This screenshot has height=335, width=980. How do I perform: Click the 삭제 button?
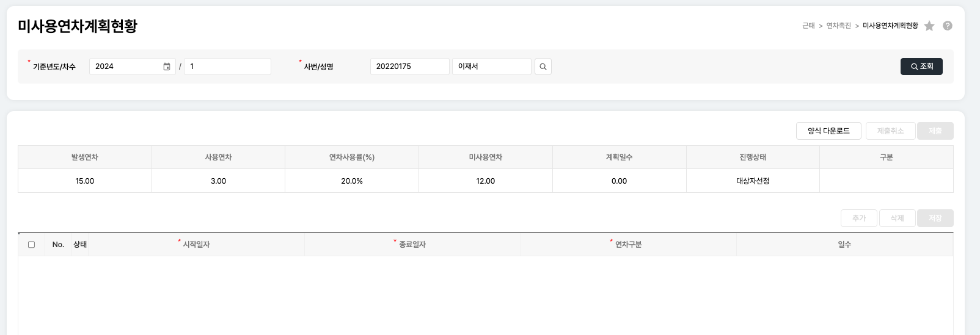(x=897, y=218)
